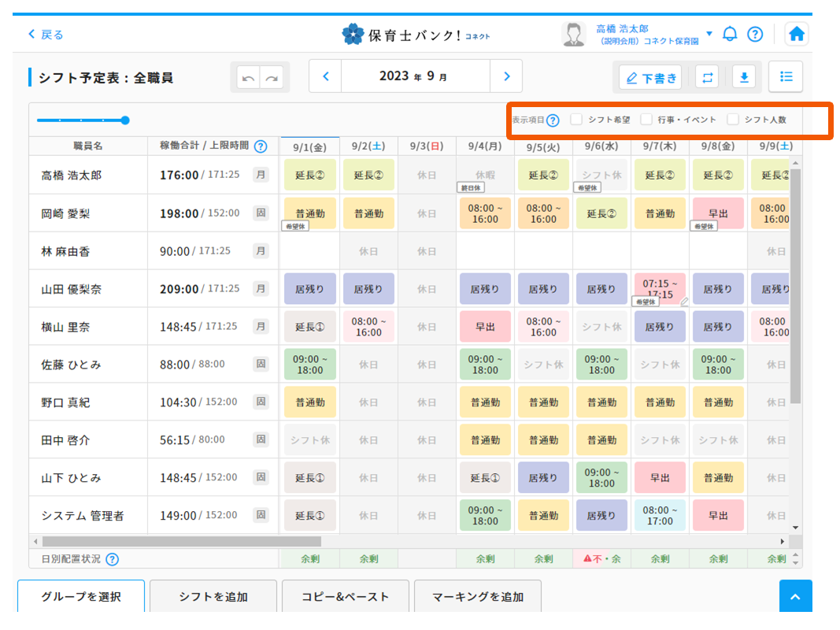Go to previous month with left chevron
Screen dimensions: 840x630
(x=326, y=76)
